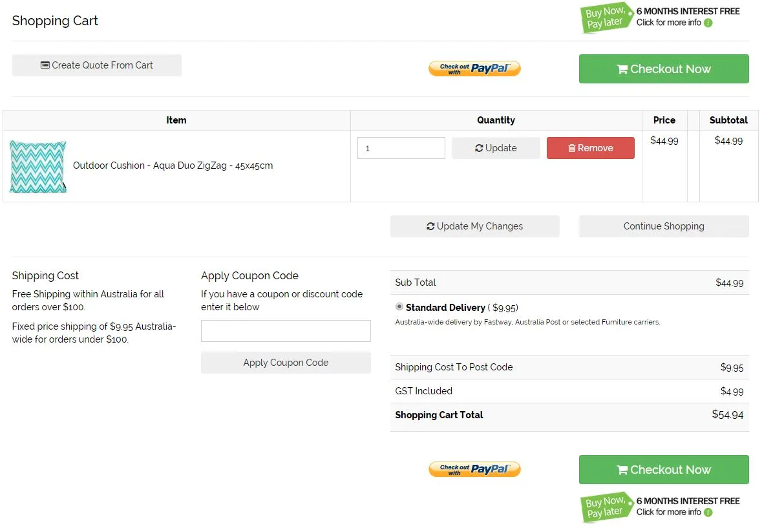Click the cushion quantity input box
This screenshot has height=532, width=762.
pyautogui.click(x=401, y=148)
